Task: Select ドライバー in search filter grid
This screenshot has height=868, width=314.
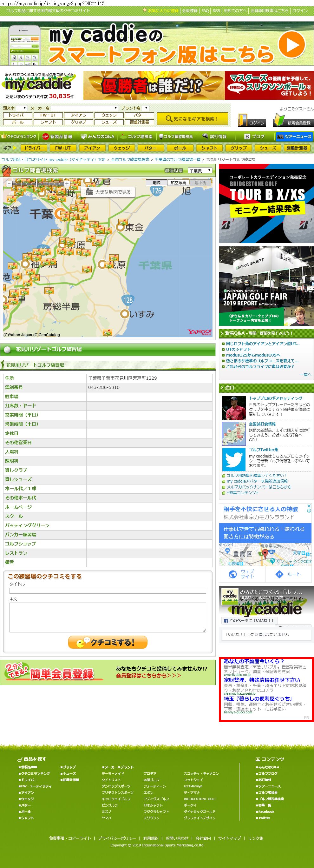Action: [18, 115]
